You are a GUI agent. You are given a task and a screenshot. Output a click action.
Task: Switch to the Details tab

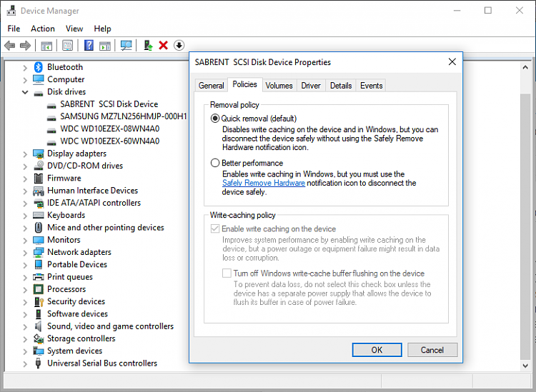coord(341,86)
